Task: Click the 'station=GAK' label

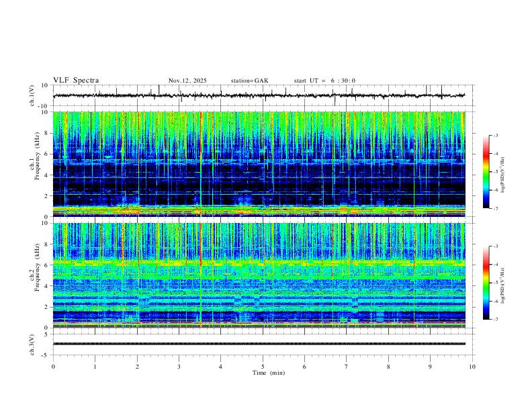Action: click(x=249, y=81)
